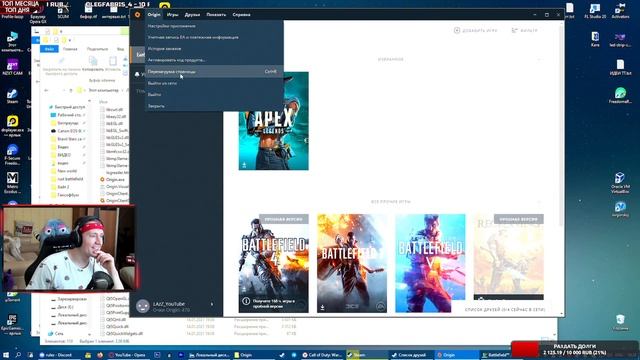Click the Origin logo icon in title bar

pos(138,15)
